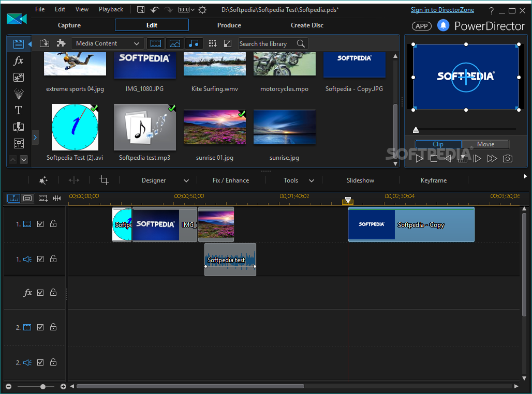Click the Fix / Enhance button

(231, 180)
